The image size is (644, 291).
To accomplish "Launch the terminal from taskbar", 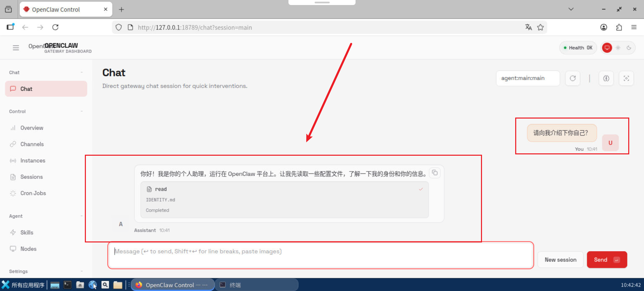I will 67,285.
